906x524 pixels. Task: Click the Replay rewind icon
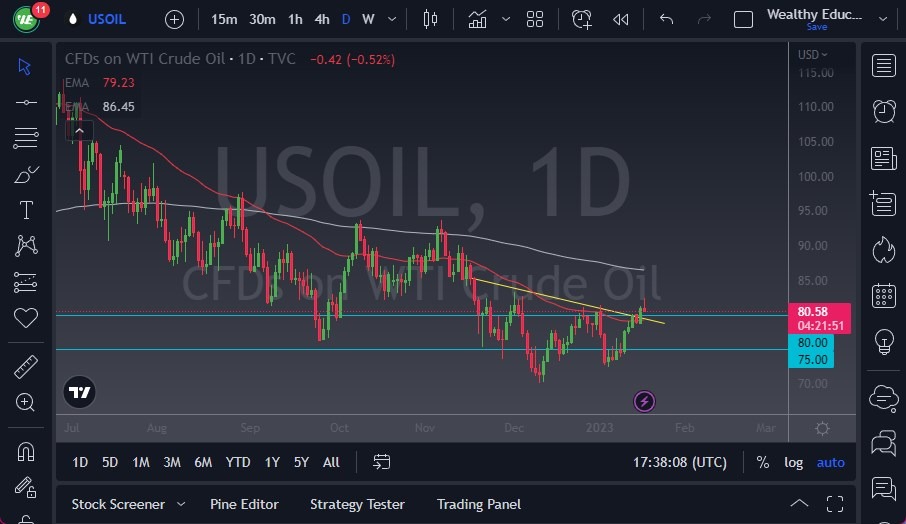(x=621, y=19)
